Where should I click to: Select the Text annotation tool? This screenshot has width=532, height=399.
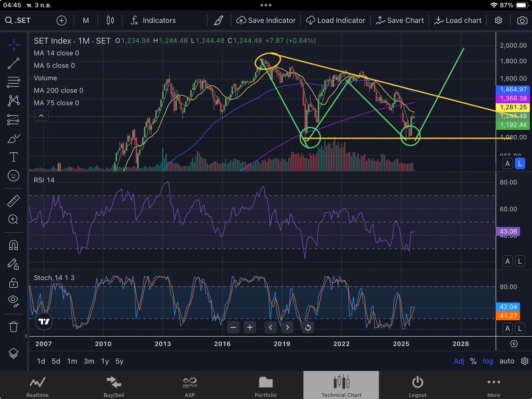point(13,157)
